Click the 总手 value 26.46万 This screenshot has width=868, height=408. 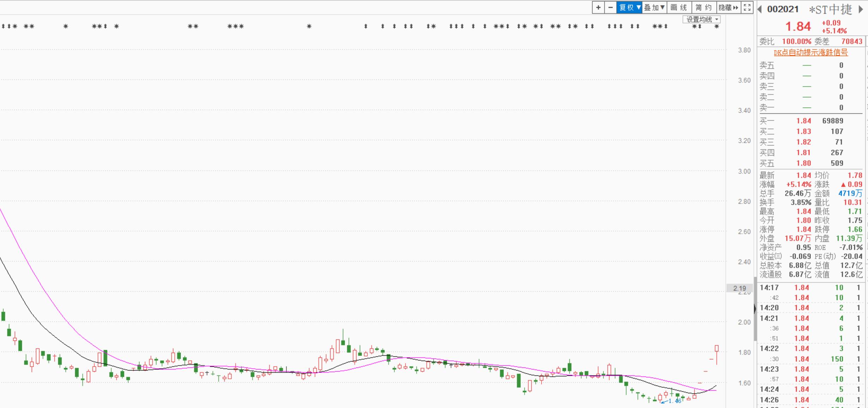pyautogui.click(x=797, y=193)
